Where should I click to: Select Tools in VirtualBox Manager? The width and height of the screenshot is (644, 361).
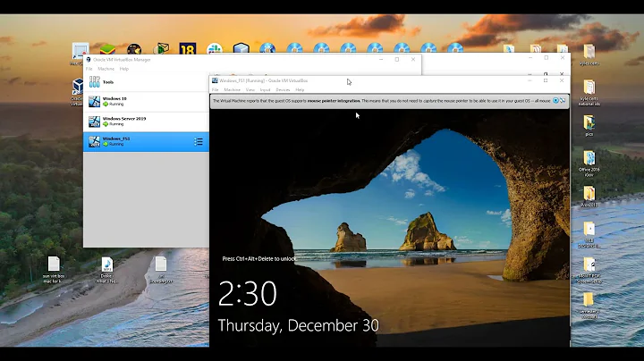coord(146,82)
